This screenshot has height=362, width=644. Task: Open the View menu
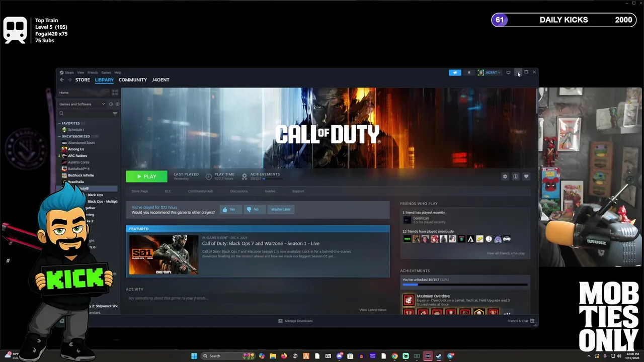point(80,72)
